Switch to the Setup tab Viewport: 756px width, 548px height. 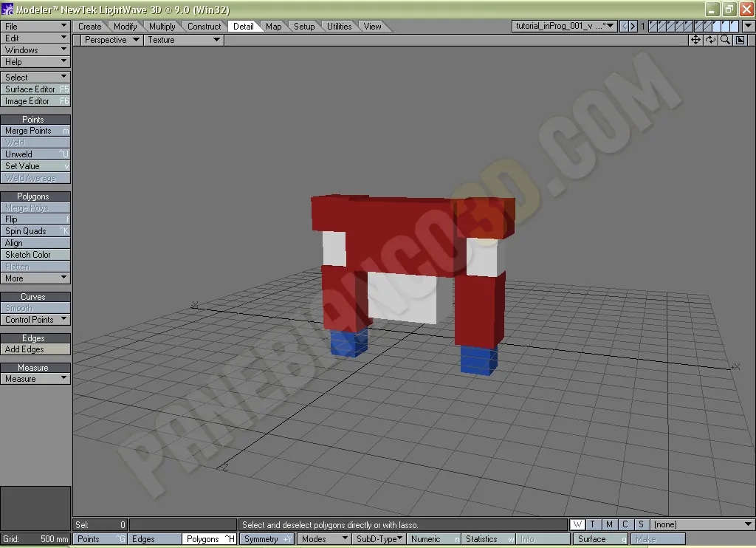click(304, 27)
